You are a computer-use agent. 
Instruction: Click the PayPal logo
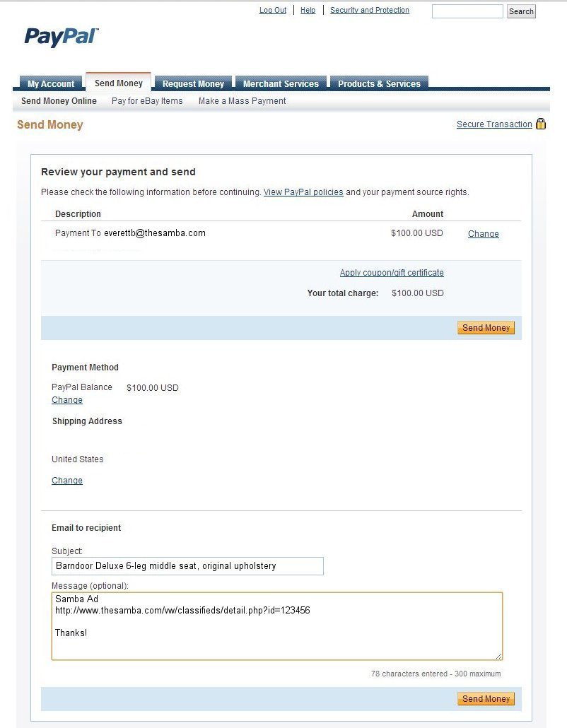click(x=62, y=37)
